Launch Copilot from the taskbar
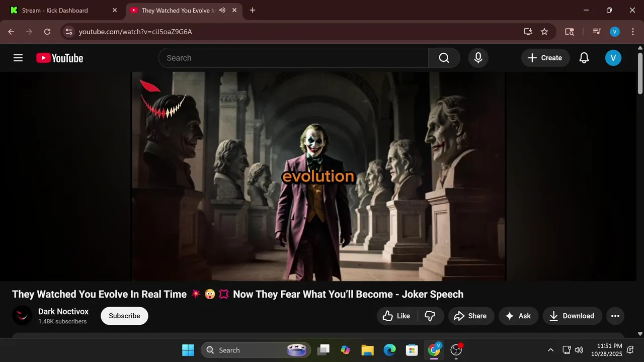The width and height of the screenshot is (644, 362). pos(345,350)
